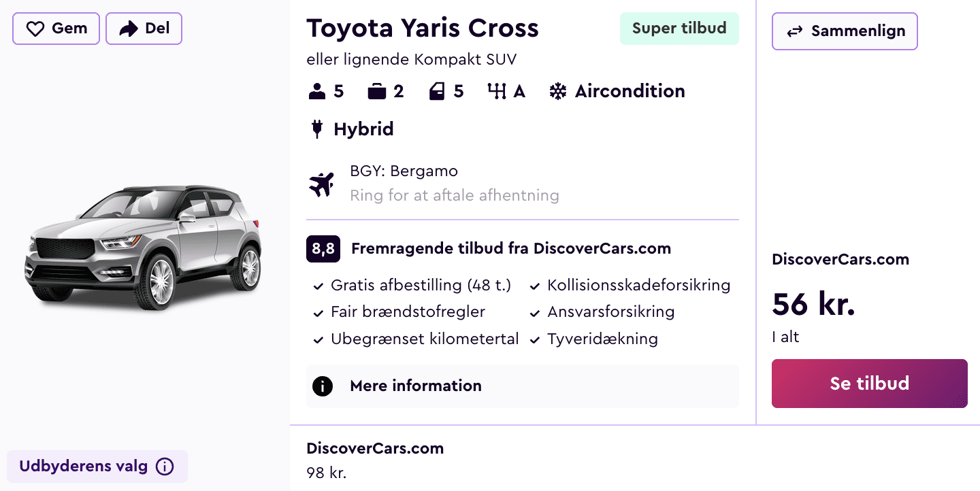Click the Udbyderens valg label
Image resolution: width=980 pixels, height=491 pixels.
[83, 467]
